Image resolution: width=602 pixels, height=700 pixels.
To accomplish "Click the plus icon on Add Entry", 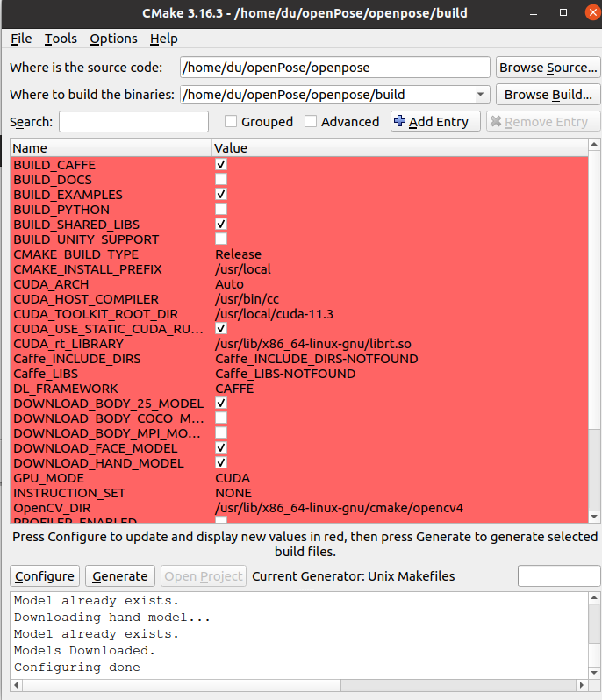I will tap(399, 121).
